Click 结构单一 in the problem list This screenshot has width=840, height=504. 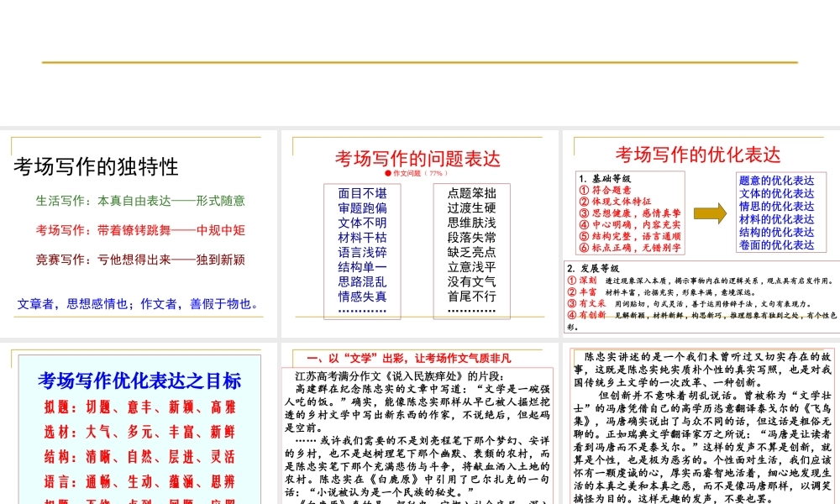tap(362, 267)
